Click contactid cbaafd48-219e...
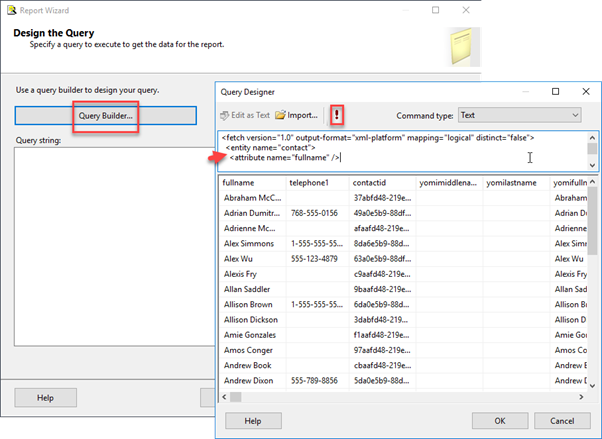Screen dimensions: 602x439 (382, 365)
